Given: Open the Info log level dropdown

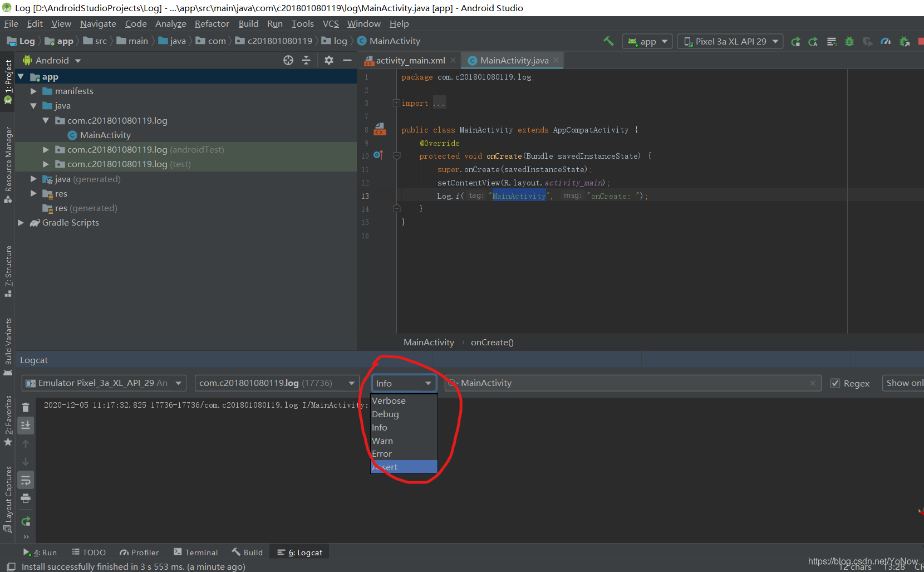Looking at the screenshot, I should (404, 383).
